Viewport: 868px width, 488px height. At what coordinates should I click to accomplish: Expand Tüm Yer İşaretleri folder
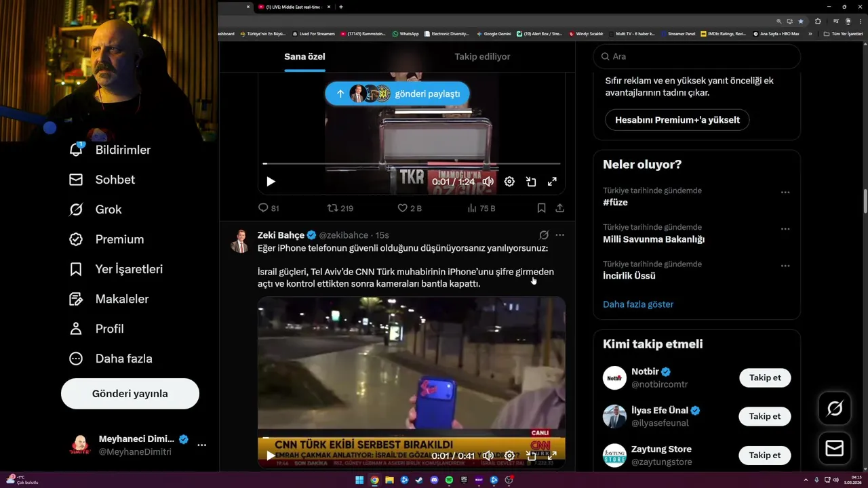click(843, 33)
